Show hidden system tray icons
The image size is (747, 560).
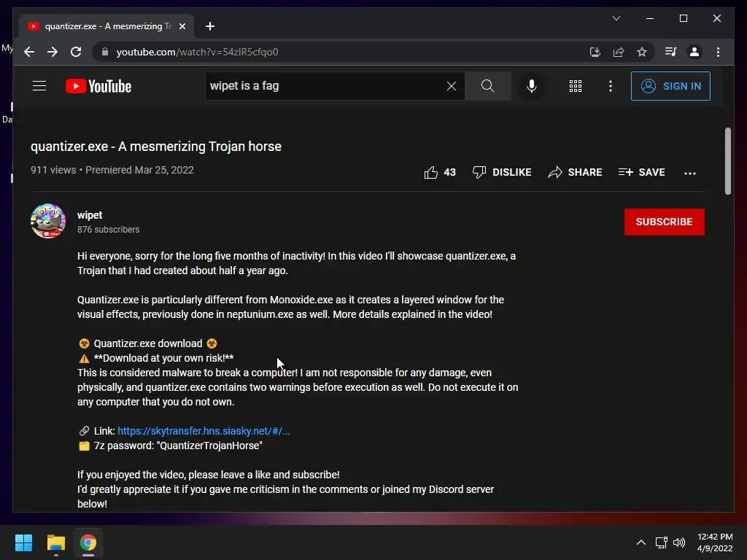pyautogui.click(x=641, y=542)
